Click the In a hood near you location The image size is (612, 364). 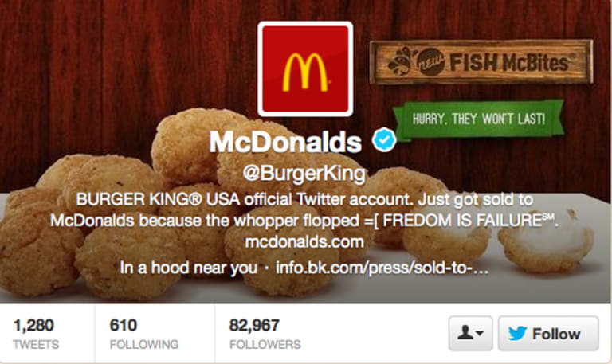[189, 268]
